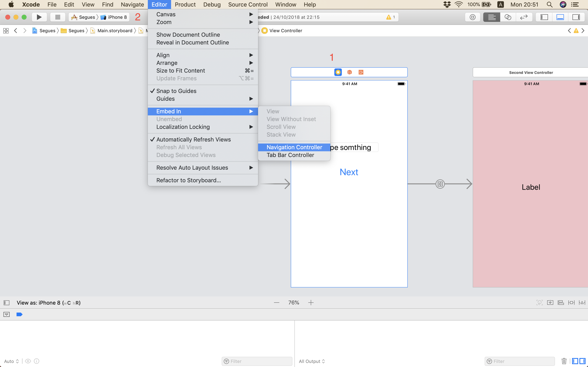The height and width of the screenshot is (367, 588).
Task: Click the segue icon between view controllers
Action: click(x=440, y=184)
